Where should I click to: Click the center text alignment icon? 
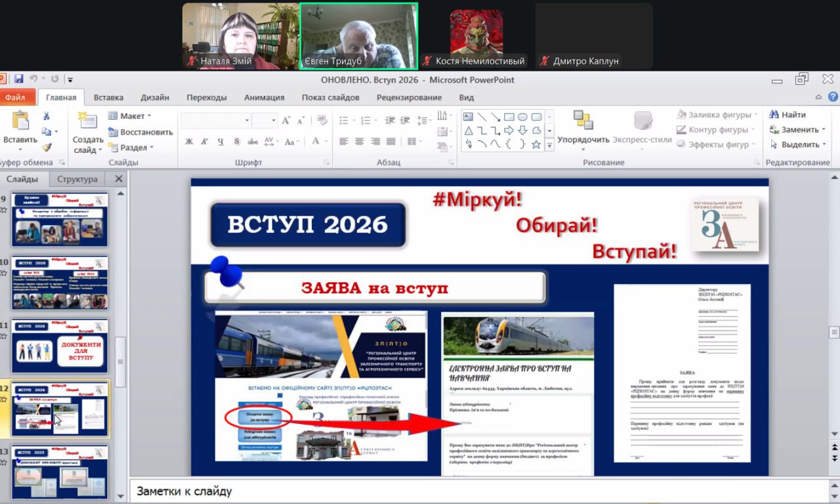click(360, 142)
